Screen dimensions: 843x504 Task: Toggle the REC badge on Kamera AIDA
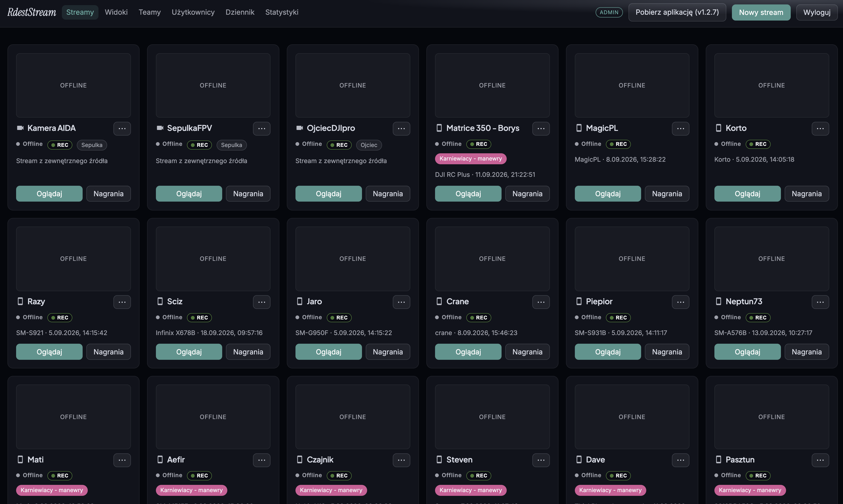[x=60, y=145]
